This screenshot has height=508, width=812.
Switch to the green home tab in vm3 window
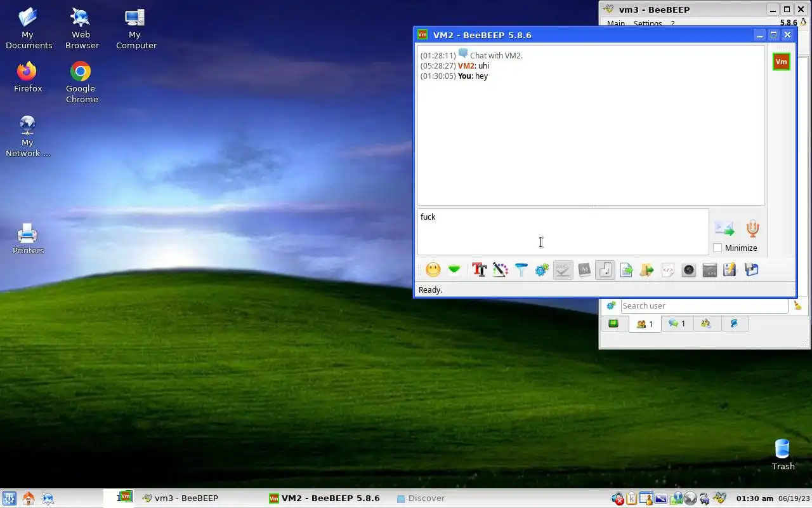tap(613, 324)
